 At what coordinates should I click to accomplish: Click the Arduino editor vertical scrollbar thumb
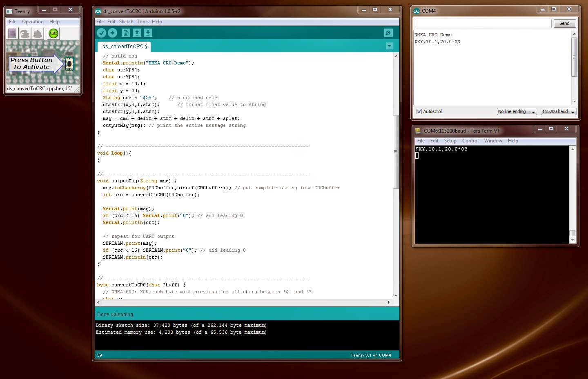(x=395, y=152)
